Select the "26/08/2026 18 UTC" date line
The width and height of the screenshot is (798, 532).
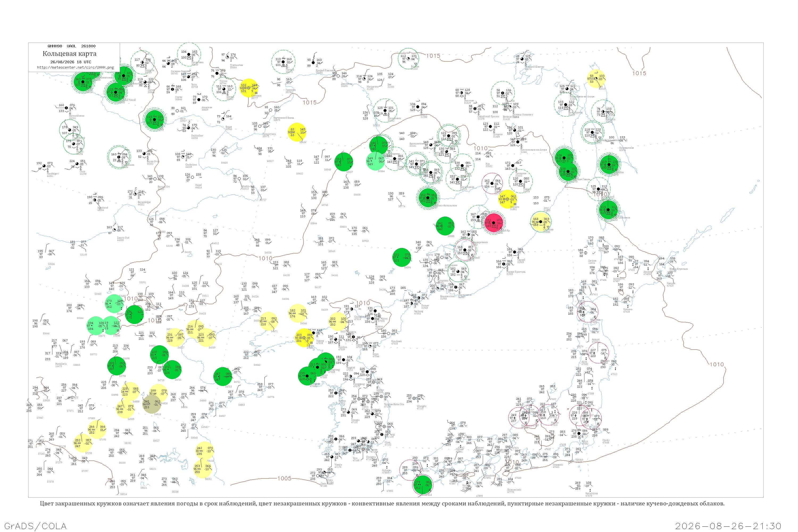click(71, 62)
